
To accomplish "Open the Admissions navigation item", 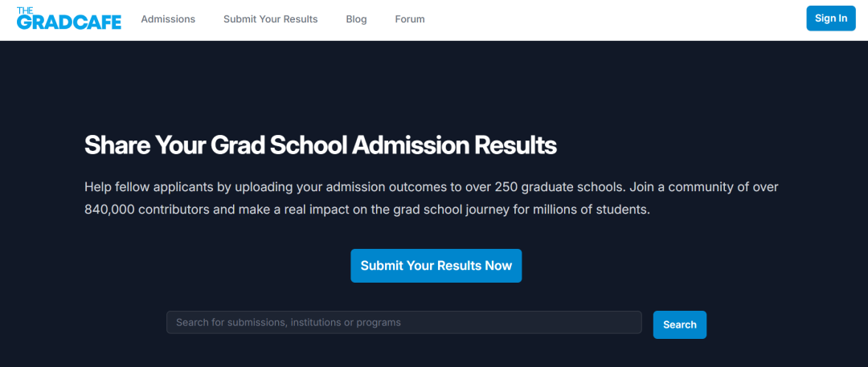I will [x=168, y=19].
